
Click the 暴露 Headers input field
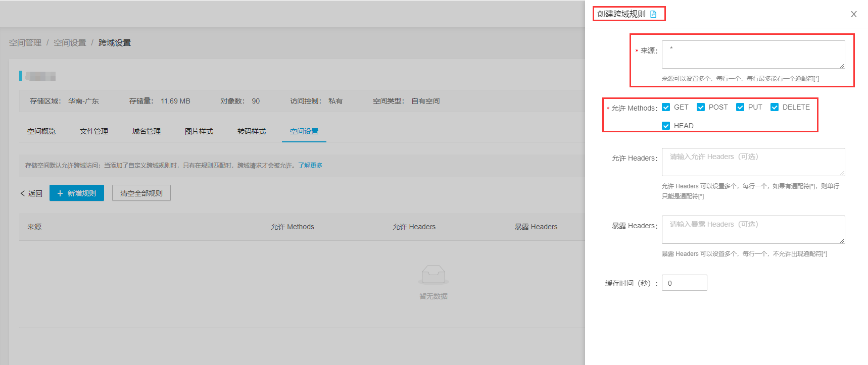tap(753, 230)
